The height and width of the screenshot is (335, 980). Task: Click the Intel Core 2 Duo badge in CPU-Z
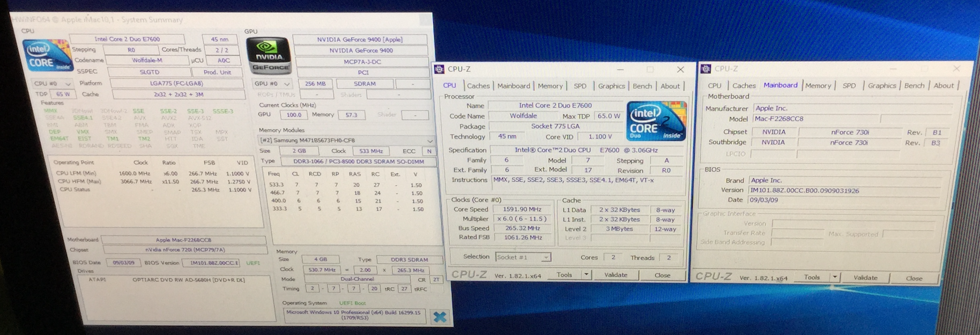pyautogui.click(x=656, y=121)
